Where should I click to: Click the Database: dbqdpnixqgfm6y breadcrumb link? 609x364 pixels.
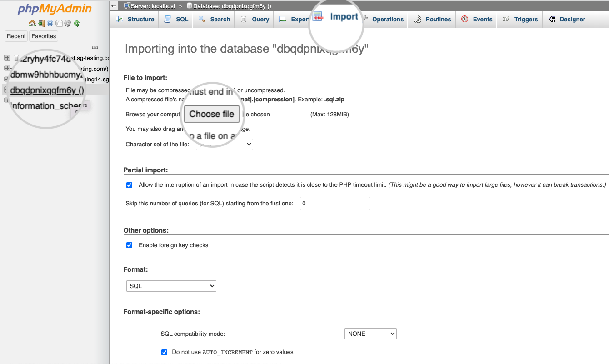point(232,6)
